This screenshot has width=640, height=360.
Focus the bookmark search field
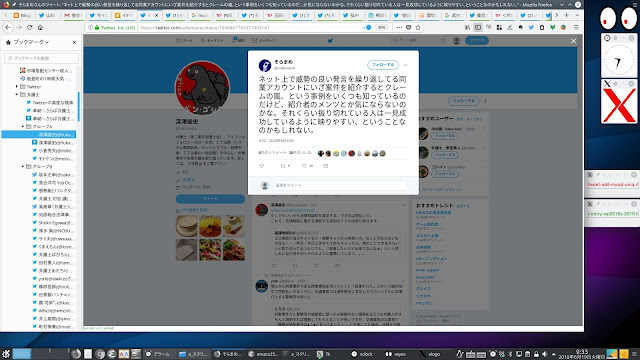tap(41, 58)
